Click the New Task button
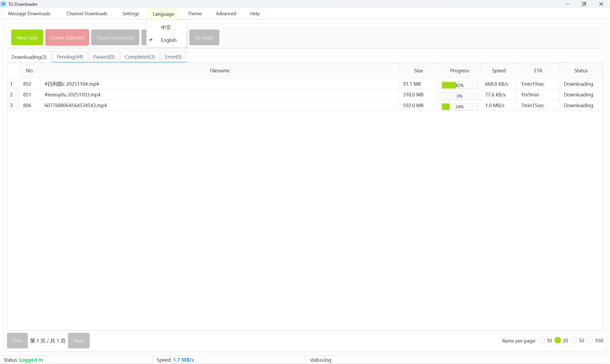 (27, 38)
